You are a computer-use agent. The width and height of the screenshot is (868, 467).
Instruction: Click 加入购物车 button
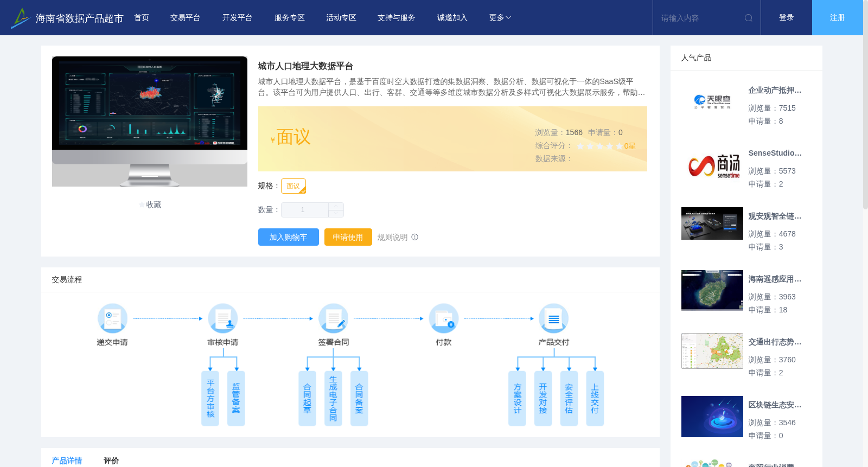[x=289, y=237]
